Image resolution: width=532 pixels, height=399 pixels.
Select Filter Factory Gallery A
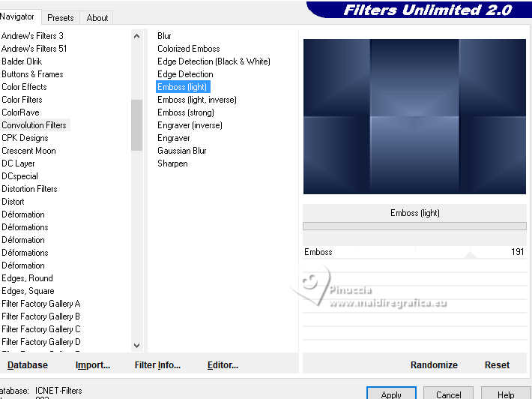point(40,304)
